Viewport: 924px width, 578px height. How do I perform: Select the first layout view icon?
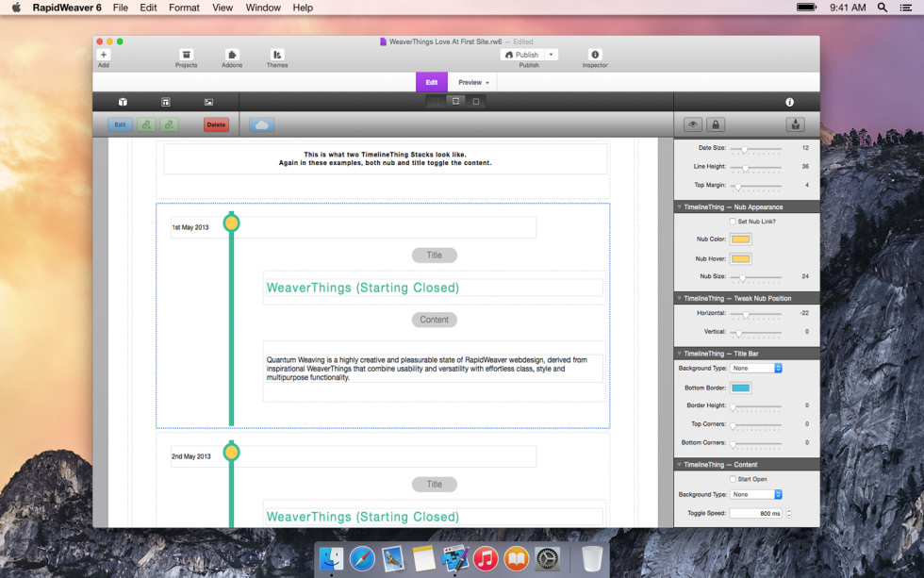click(436, 101)
